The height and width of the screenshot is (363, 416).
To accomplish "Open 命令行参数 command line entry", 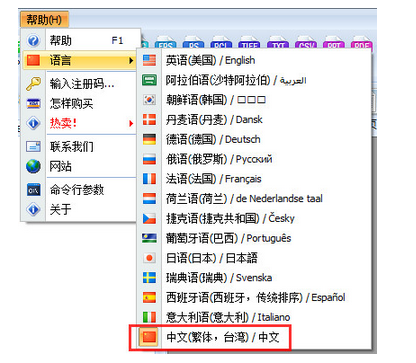I will [77, 190].
